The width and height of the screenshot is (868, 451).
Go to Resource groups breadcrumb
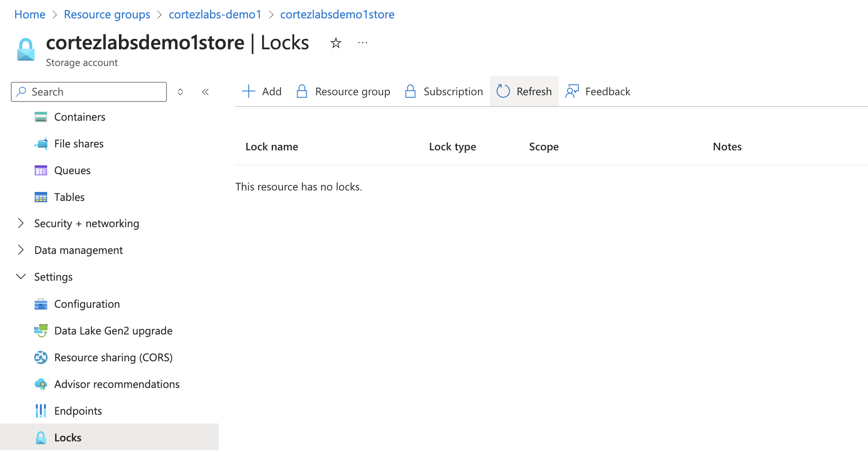(107, 14)
